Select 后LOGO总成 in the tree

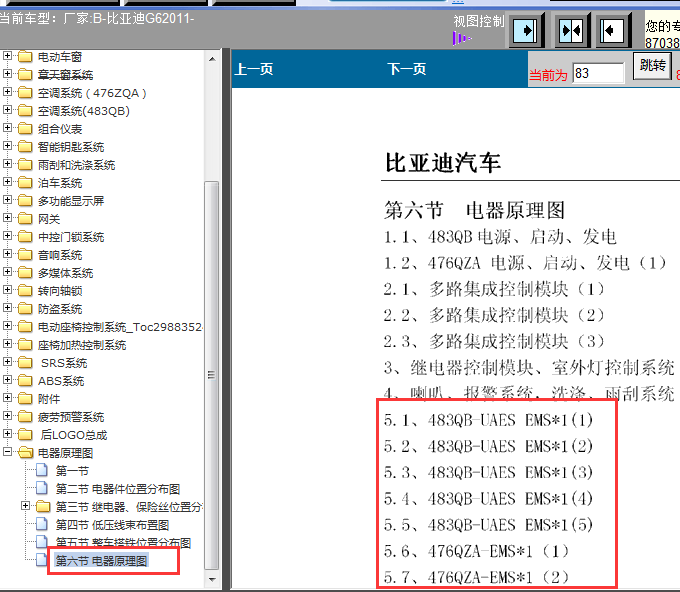click(74, 435)
